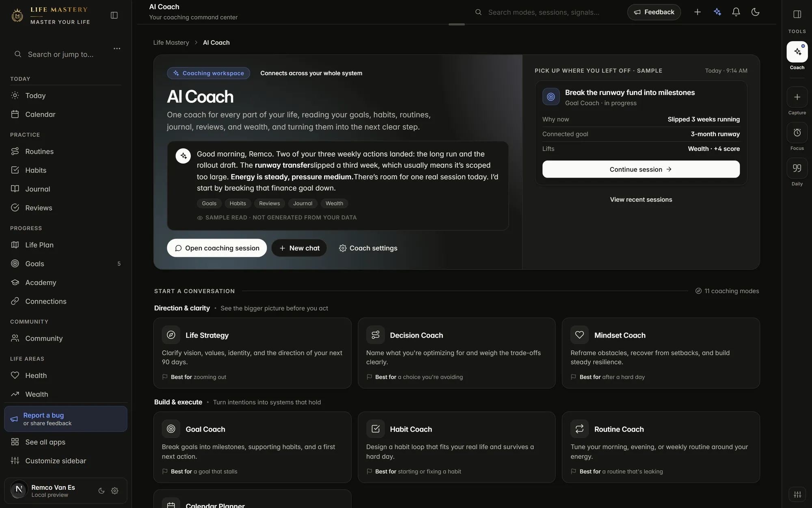Image resolution: width=812 pixels, height=508 pixels.
Task: Click 'Slipped 3 weeks running' text
Action: (x=704, y=119)
